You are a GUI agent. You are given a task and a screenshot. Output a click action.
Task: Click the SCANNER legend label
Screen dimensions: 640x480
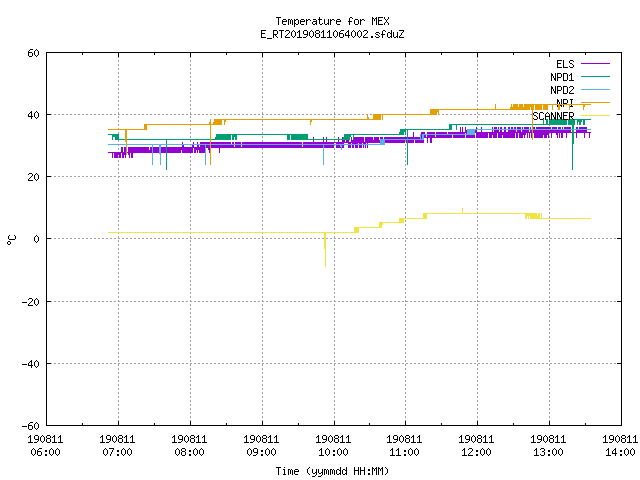(x=553, y=116)
